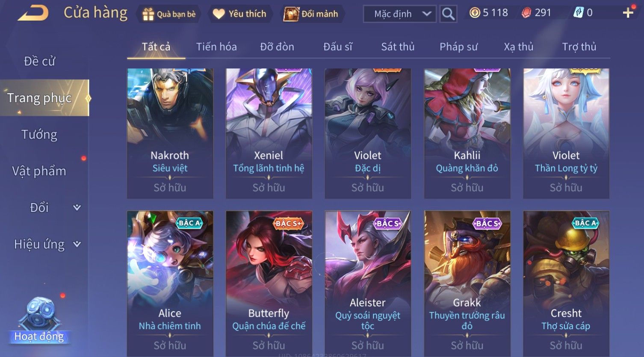
Task: Open the Mặc định sort dropdown
Action: click(x=399, y=14)
